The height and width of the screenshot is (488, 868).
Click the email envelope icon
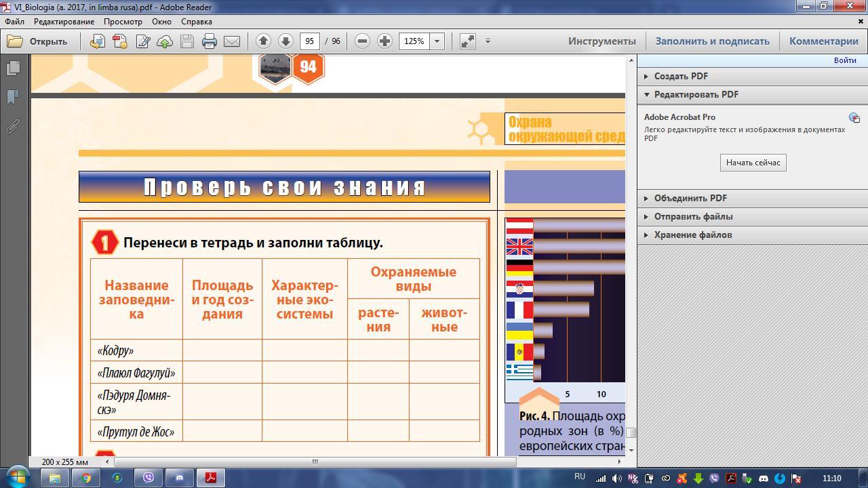232,41
